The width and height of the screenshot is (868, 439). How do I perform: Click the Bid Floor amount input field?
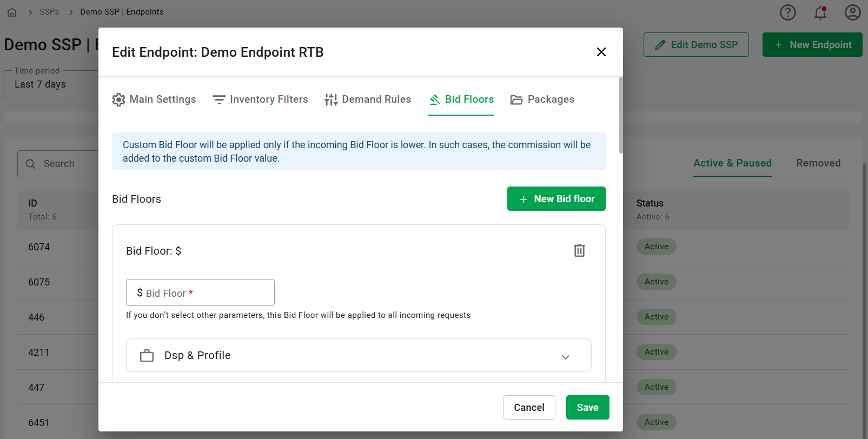pos(200,292)
